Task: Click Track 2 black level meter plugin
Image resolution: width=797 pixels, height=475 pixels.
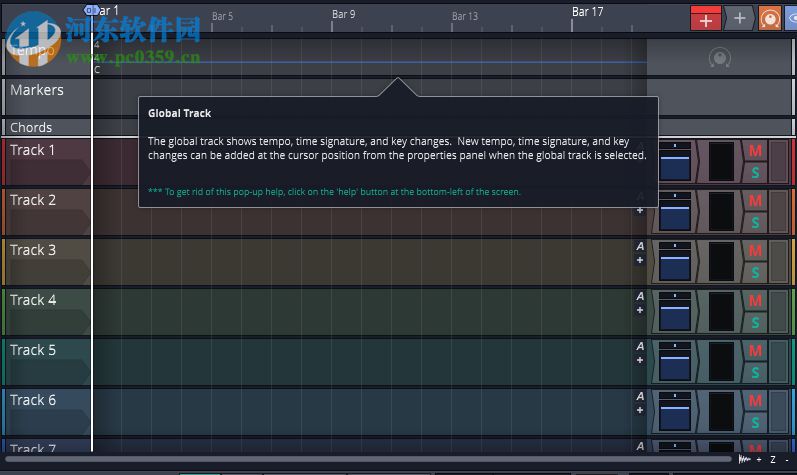Action: (x=721, y=211)
